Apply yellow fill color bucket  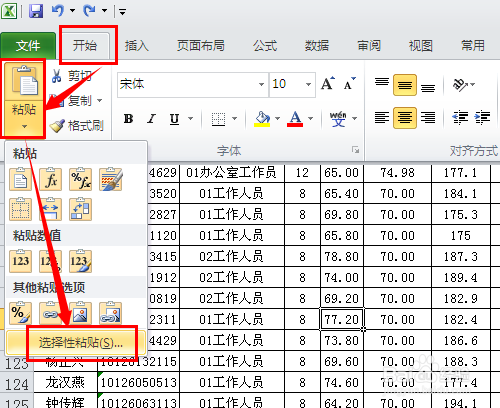(x=262, y=119)
